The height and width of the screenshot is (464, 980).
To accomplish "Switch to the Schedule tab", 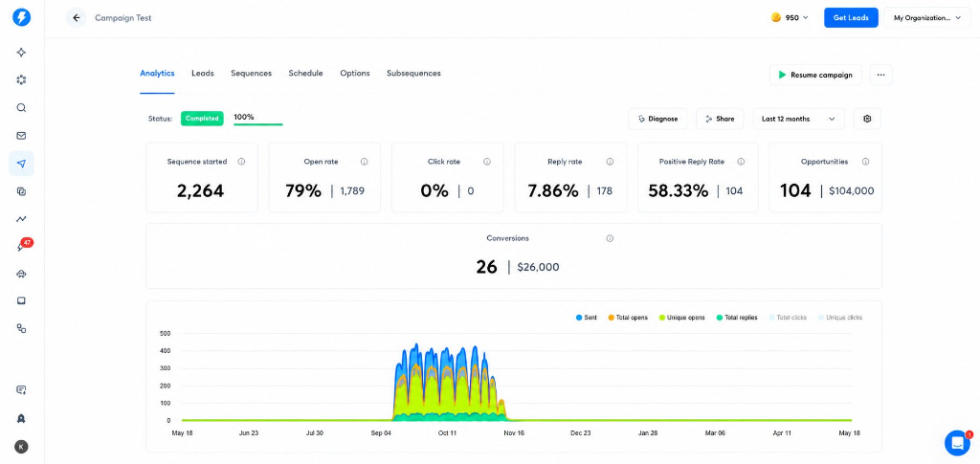I will tap(305, 73).
